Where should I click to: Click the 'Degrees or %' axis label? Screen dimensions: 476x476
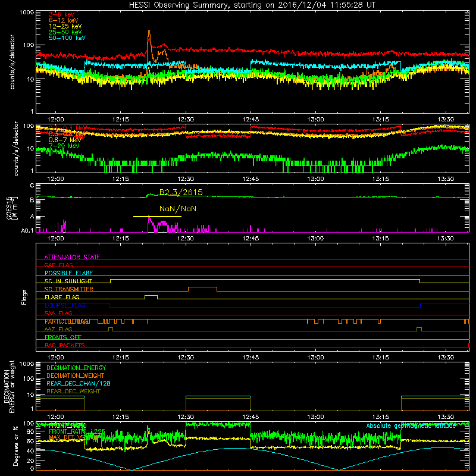click(x=15, y=446)
